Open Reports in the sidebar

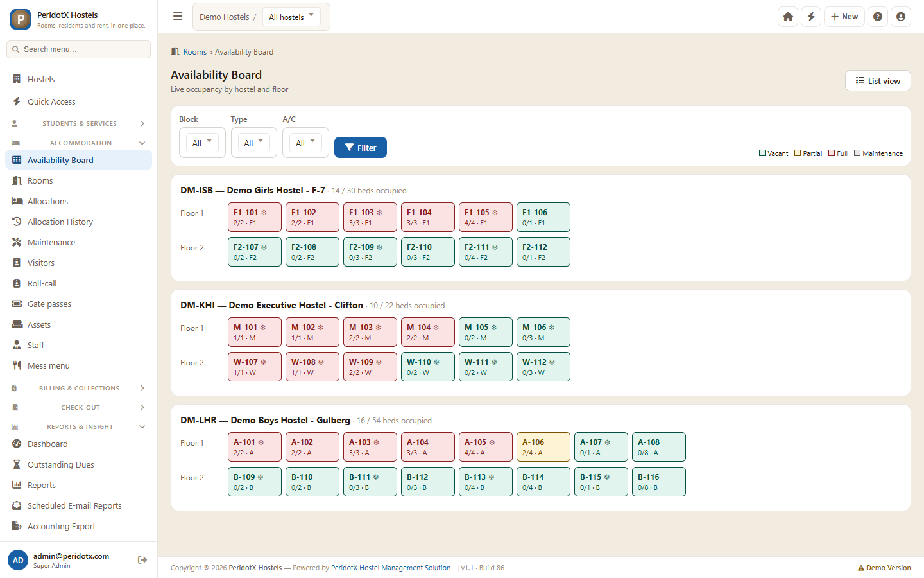click(78, 485)
